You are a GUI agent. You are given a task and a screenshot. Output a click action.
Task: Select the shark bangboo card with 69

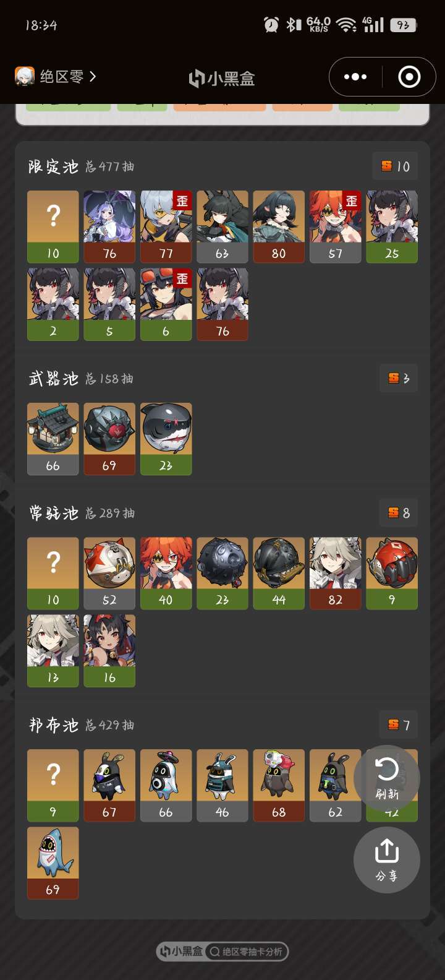[53, 863]
